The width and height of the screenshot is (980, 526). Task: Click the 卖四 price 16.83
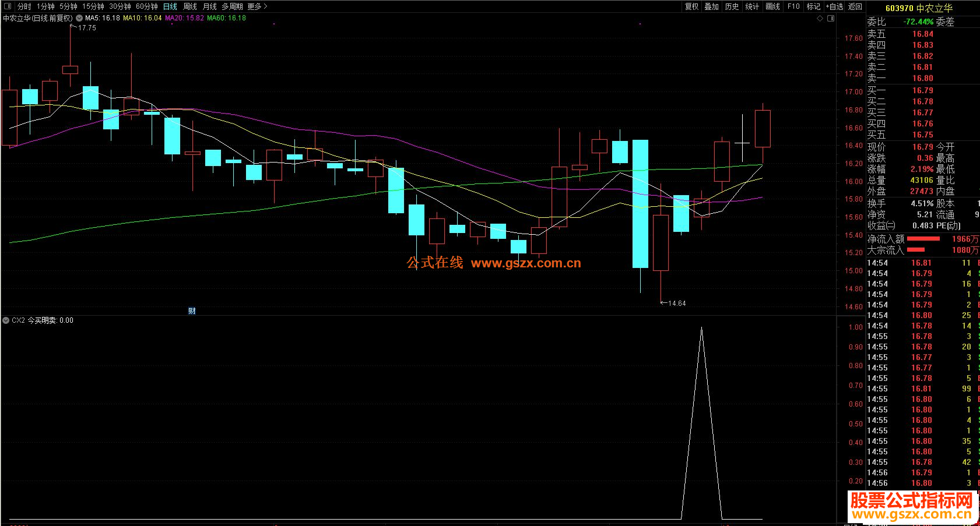(x=923, y=45)
